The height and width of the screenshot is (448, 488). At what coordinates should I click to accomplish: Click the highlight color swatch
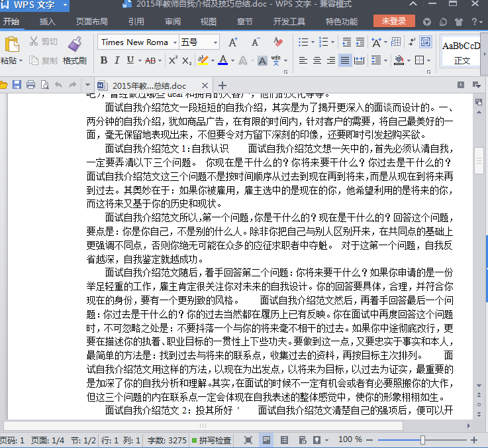click(203, 60)
